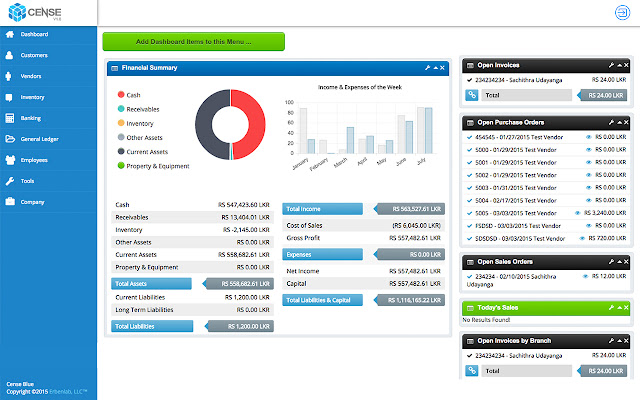Open Open Invoices by Branch settings wrench
The image size is (640, 400).
pos(611,341)
